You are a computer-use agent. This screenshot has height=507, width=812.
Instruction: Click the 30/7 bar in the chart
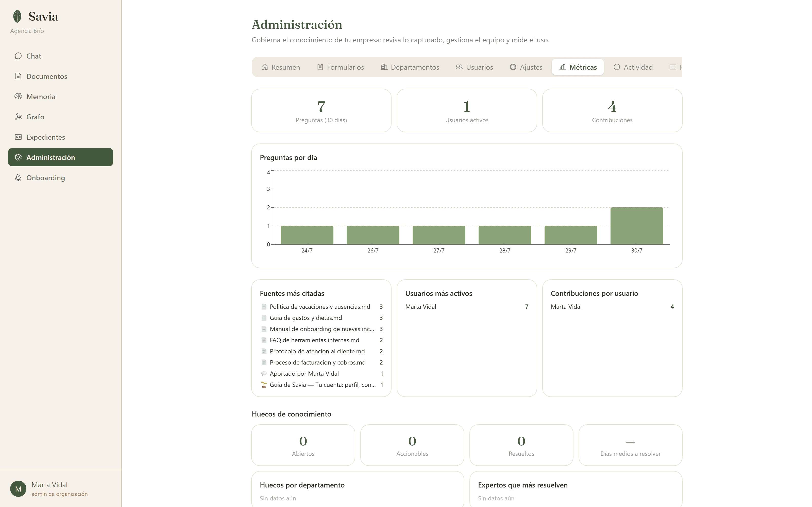tap(636, 226)
